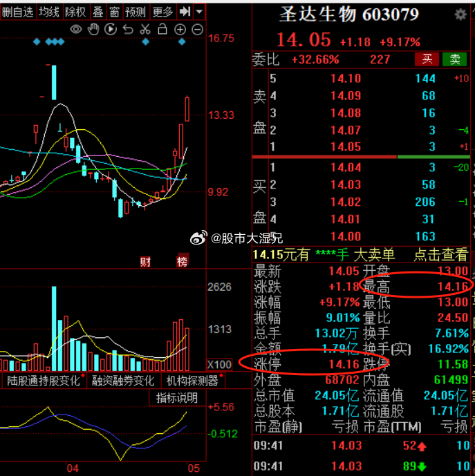This screenshot has width=475, height=476.
Task: Toggle the lock icon on chart toolbar
Action: [x=162, y=29]
